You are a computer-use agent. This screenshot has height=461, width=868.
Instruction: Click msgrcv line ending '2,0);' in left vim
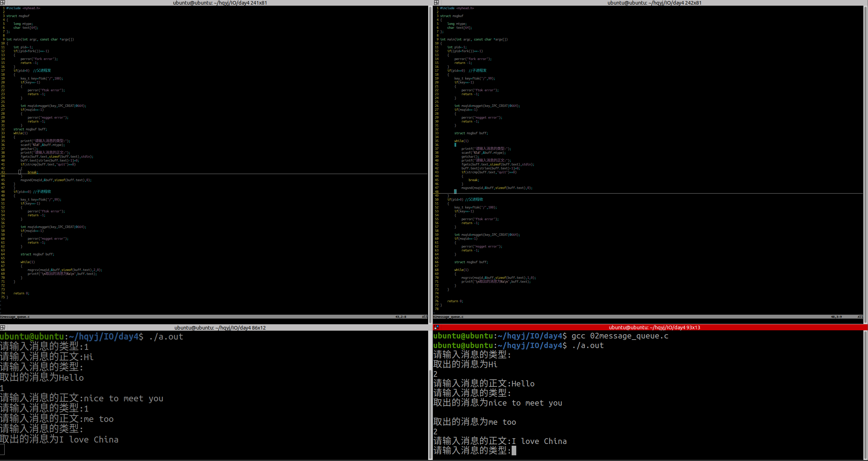[x=65, y=270]
